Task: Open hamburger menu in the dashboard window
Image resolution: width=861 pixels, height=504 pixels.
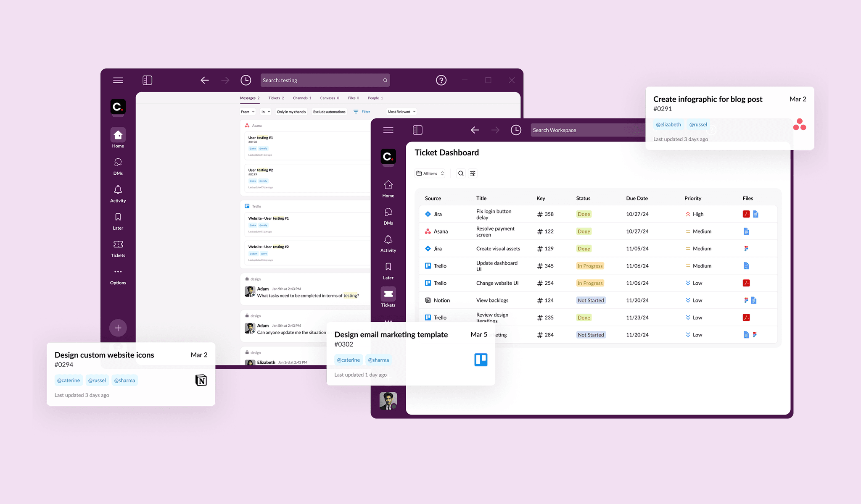Action: click(388, 130)
